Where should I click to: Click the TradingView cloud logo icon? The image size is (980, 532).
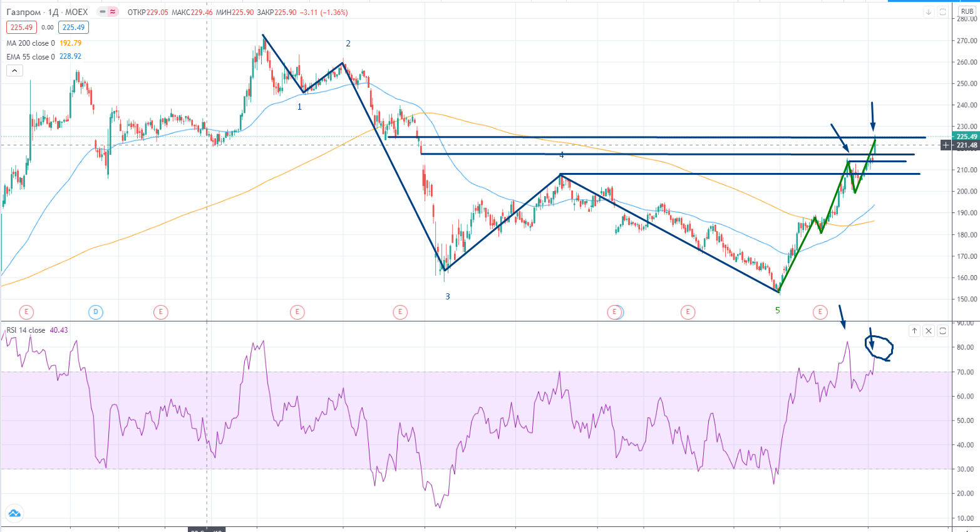14,513
